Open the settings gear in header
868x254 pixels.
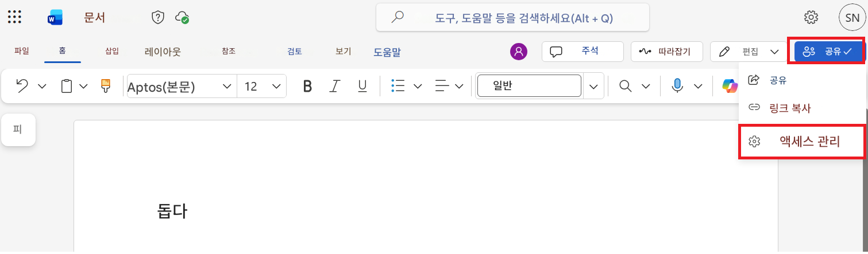811,18
